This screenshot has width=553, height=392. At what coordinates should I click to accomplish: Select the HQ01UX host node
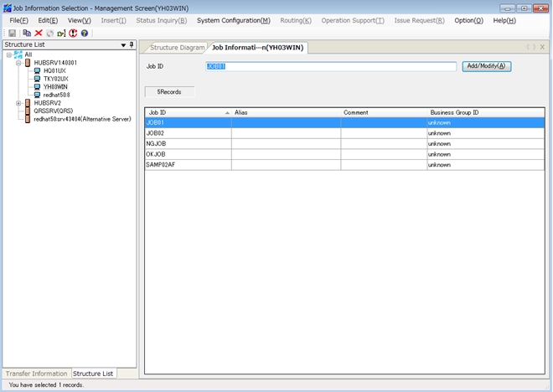(x=54, y=70)
